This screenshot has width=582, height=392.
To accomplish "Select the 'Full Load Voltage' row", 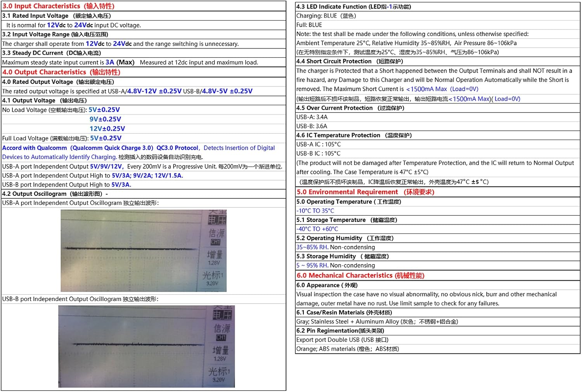I will (x=62, y=138).
